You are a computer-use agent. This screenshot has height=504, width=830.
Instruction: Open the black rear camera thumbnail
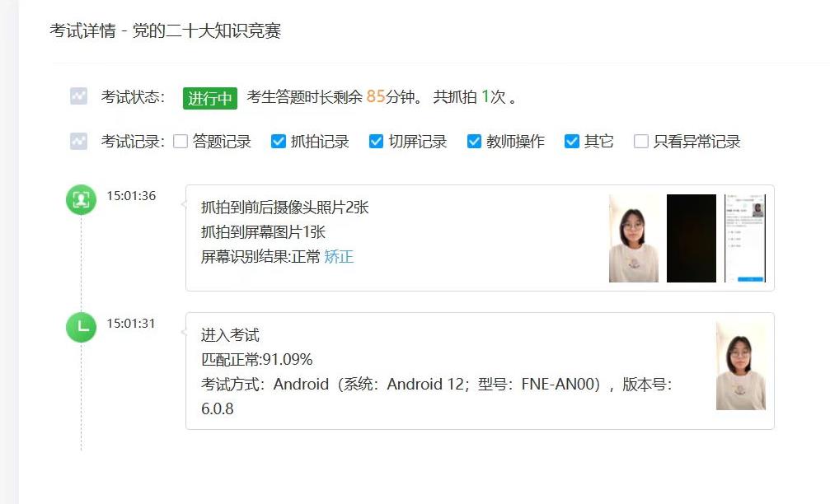[x=692, y=238]
